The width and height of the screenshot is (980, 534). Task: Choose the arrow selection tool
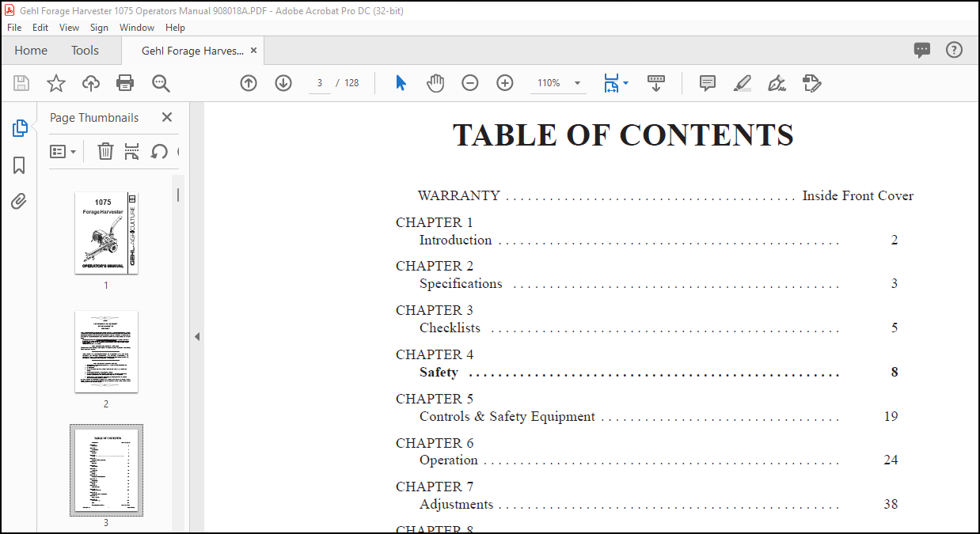click(401, 83)
